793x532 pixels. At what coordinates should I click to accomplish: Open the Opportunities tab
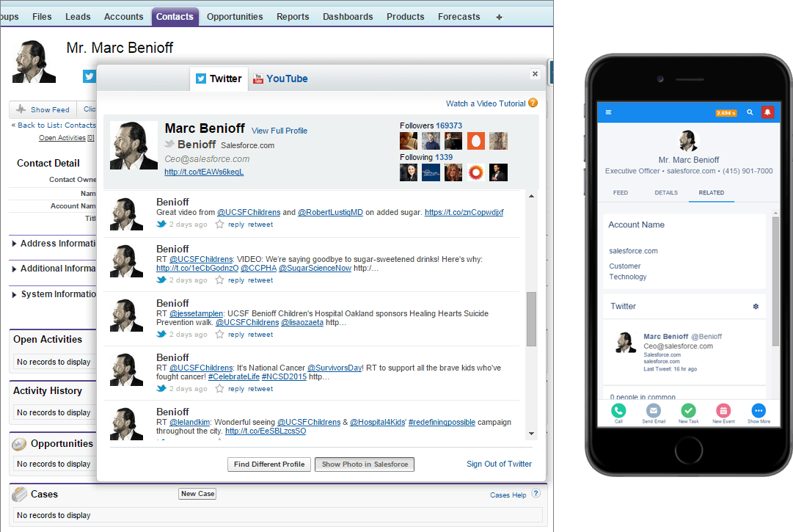[x=235, y=17]
